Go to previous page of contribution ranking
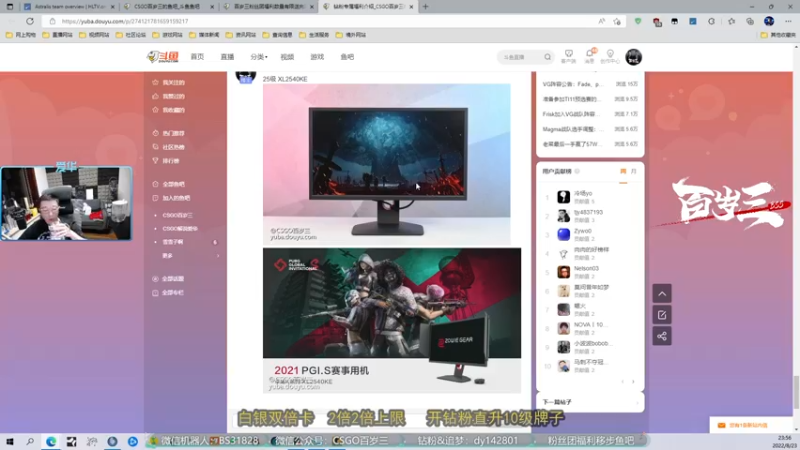800x450 pixels. 622,382
